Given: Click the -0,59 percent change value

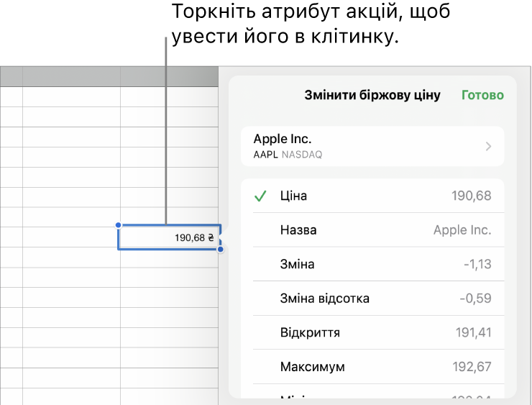Looking at the screenshot, I should 475,299.
